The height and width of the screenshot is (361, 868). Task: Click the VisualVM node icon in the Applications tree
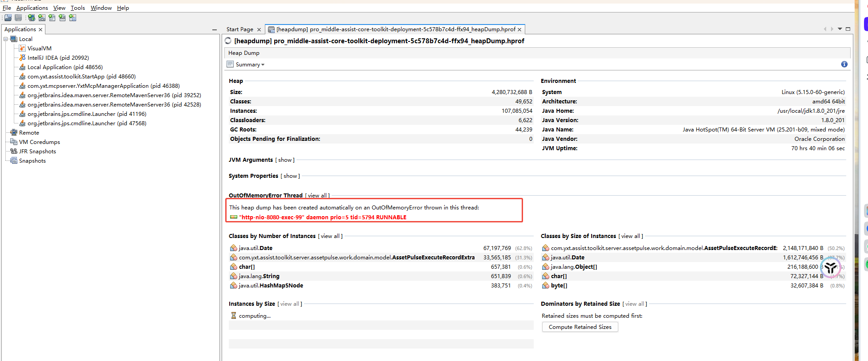[22, 48]
